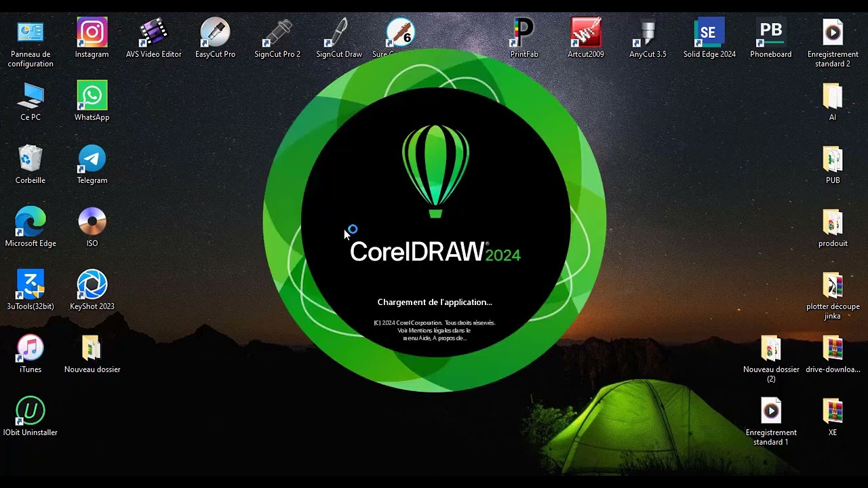Screen dimensions: 868x488
Task: Click the CorelDRAW balloon logo
Action: pos(435,171)
